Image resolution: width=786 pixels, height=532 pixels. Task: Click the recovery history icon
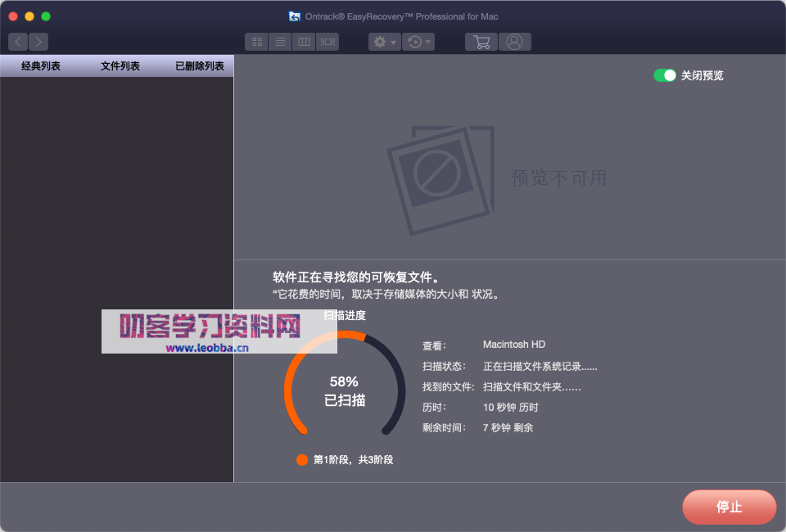coord(414,42)
